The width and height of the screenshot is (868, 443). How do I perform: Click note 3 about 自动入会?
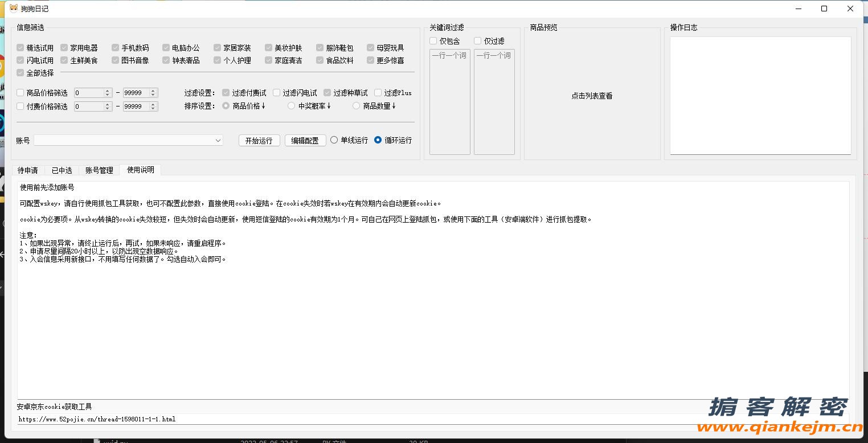(123, 259)
